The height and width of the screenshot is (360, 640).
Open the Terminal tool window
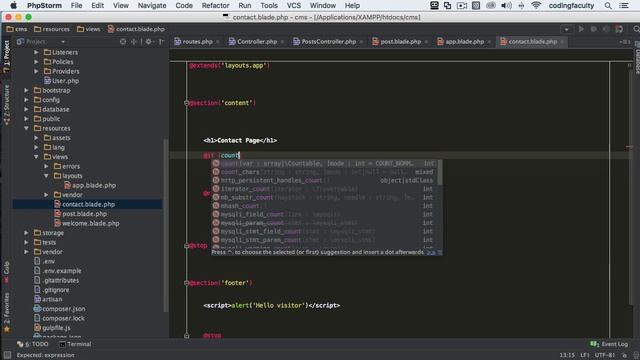coord(75,344)
